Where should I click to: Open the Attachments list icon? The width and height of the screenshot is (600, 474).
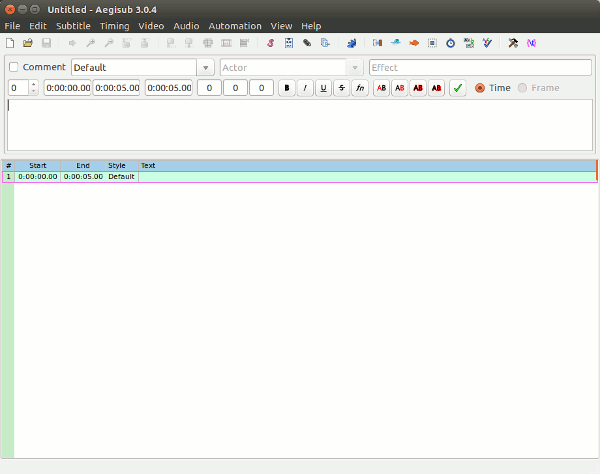(x=307, y=43)
